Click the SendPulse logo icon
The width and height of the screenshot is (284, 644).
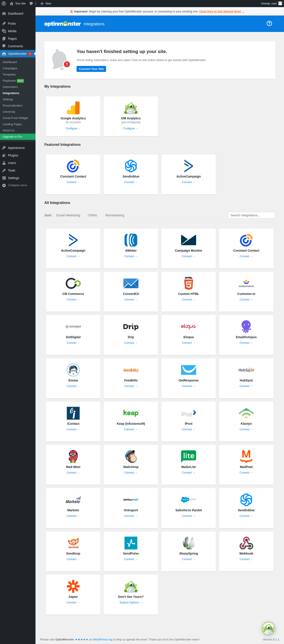click(x=131, y=543)
